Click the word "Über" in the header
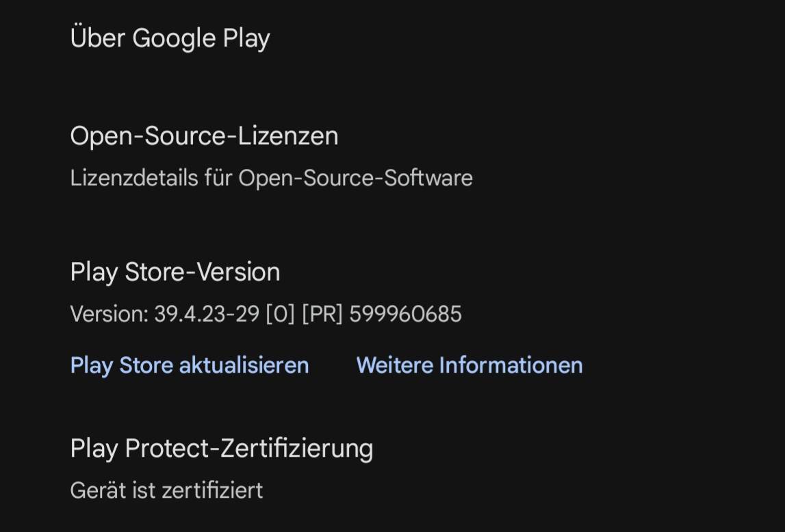Viewport: 785px width, 532px height. [97, 38]
